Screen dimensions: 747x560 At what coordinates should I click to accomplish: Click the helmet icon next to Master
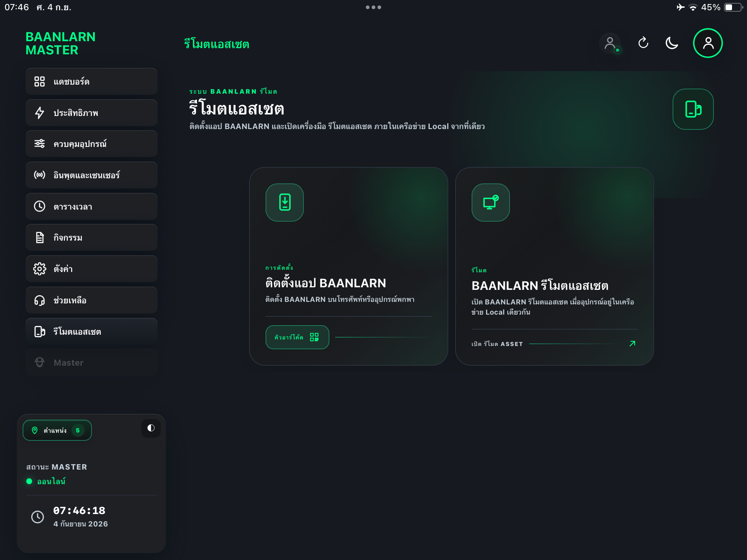[x=39, y=362]
